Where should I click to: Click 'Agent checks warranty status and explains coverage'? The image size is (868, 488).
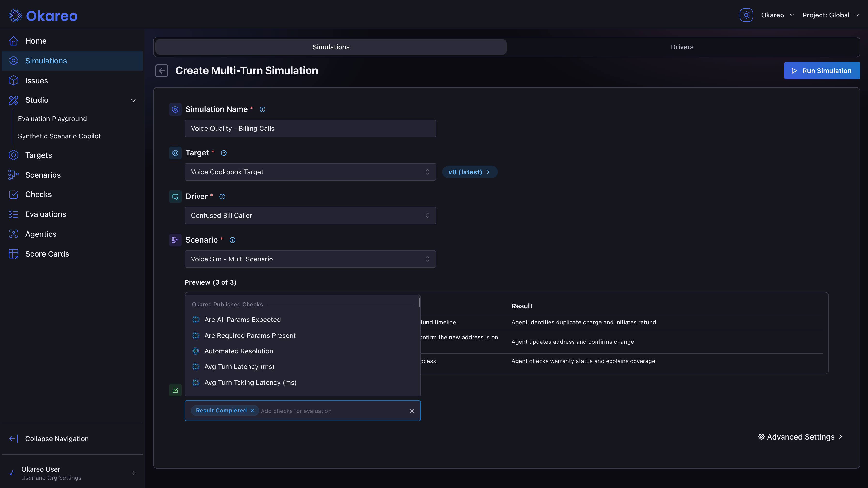click(583, 361)
